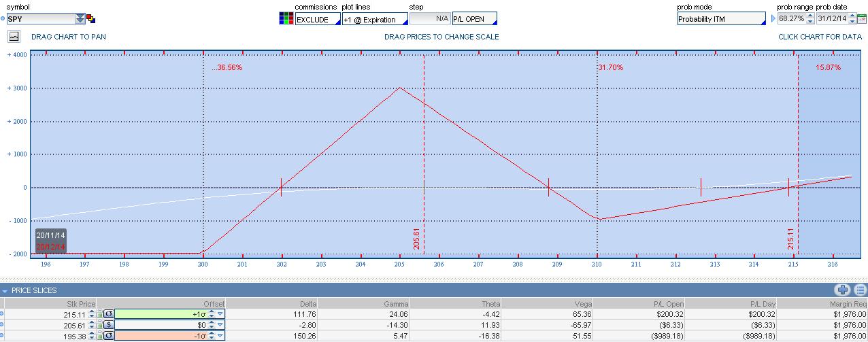
Task: Click the step N/A field
Action: coord(430,19)
